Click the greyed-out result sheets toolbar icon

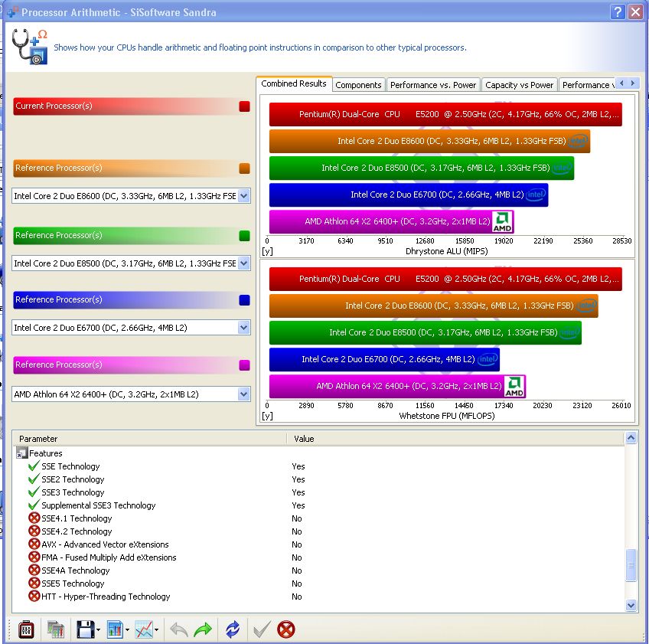click(x=55, y=629)
